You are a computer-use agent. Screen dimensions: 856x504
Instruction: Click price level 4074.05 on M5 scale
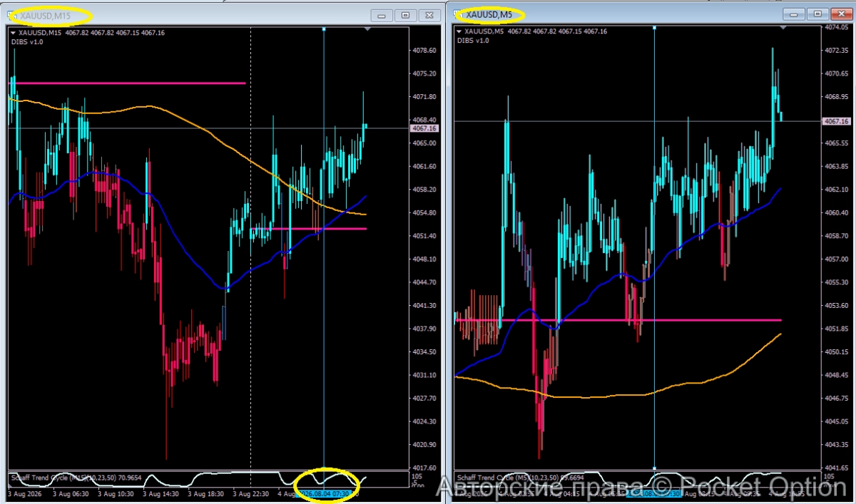(x=835, y=27)
